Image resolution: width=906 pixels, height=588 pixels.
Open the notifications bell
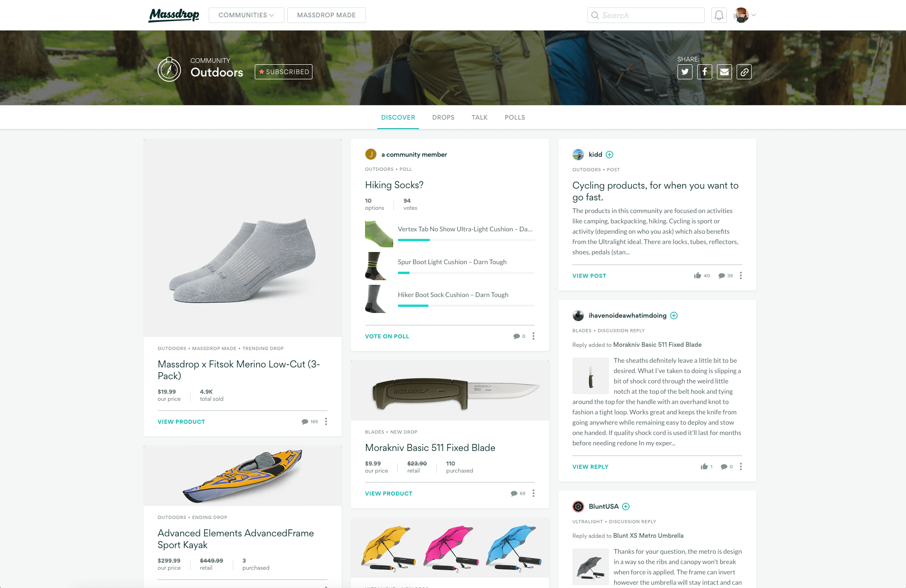click(719, 15)
